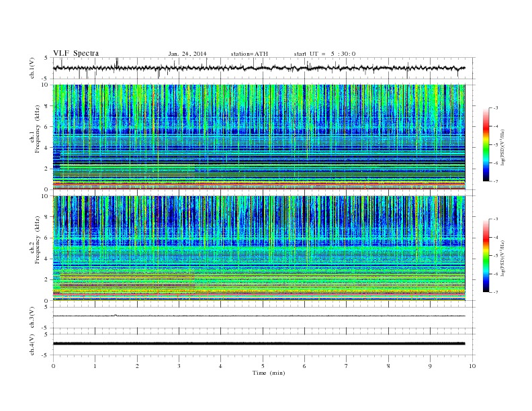
Task: Click the upper color bar scale
Action: coord(486,144)
